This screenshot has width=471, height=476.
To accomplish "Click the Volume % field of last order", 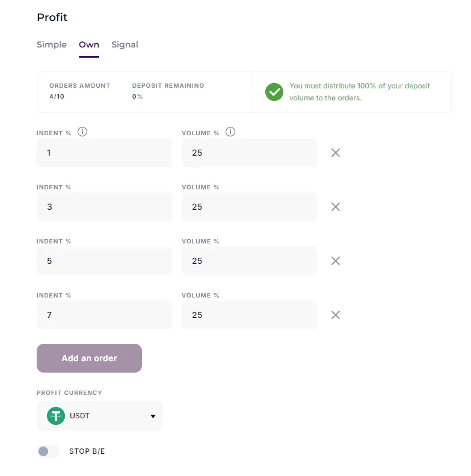I will click(x=249, y=315).
